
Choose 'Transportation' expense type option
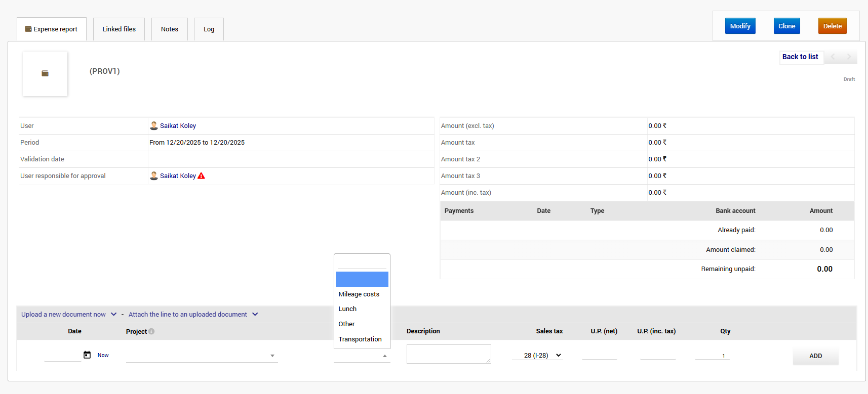pos(360,339)
